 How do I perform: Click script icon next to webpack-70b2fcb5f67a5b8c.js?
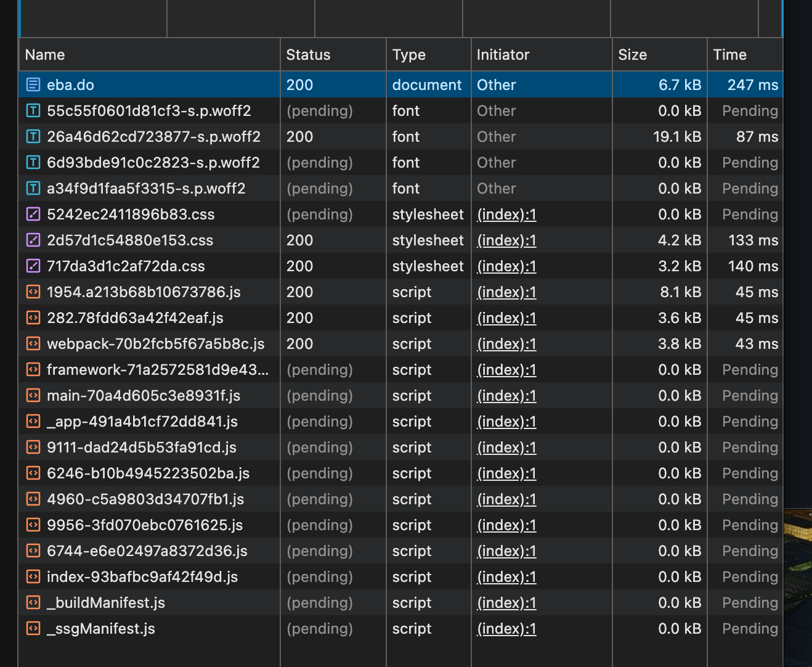[33, 344]
